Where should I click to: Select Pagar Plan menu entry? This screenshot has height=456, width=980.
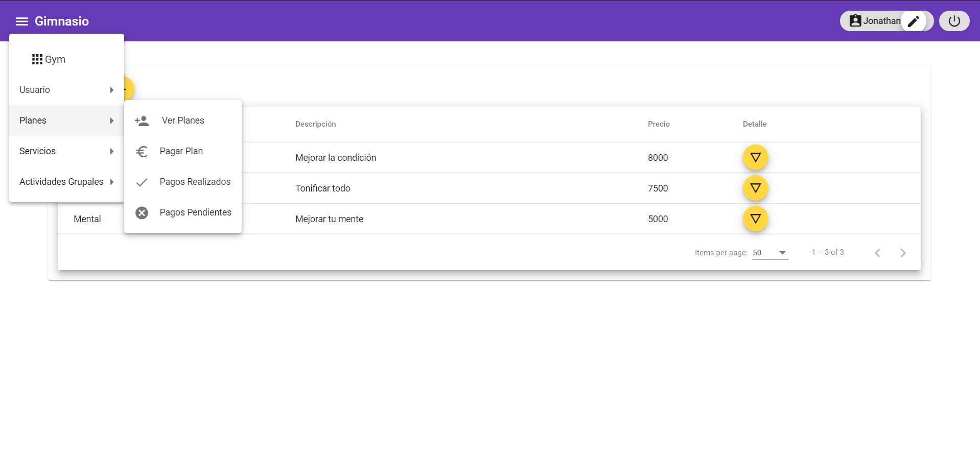tap(182, 151)
